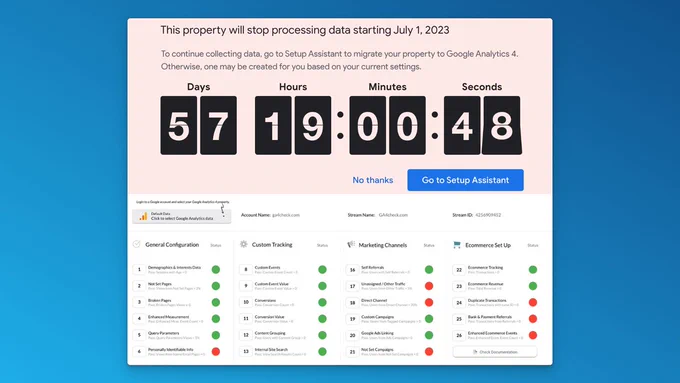Screen dimensions: 680x383
Task: Click the number 26 box beside Enhanced Ecommerce Events
Action: click(459, 335)
